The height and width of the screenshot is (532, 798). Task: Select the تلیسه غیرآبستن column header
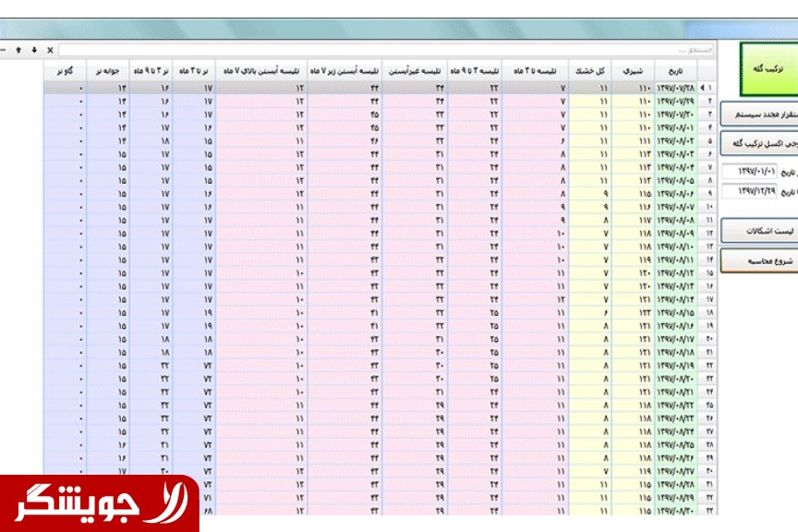[x=405, y=70]
